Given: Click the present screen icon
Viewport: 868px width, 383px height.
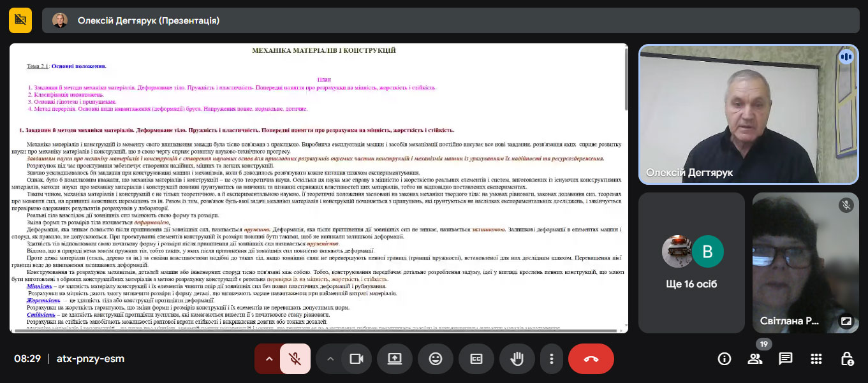Looking at the screenshot, I should coord(395,359).
